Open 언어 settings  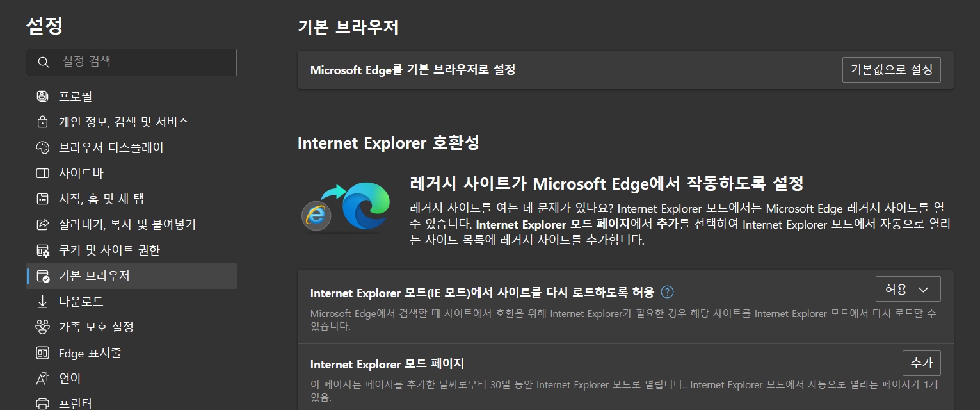(131, 378)
